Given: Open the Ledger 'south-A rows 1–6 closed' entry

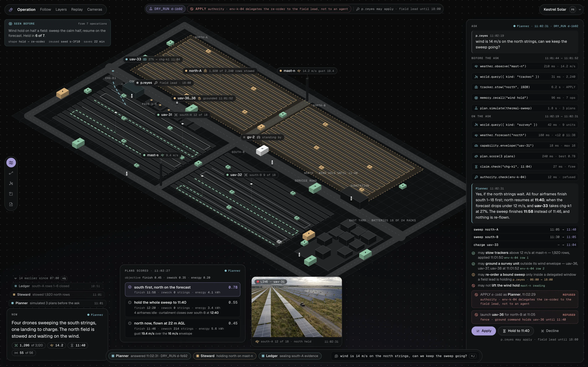Looking at the screenshot, I should (x=57, y=286).
